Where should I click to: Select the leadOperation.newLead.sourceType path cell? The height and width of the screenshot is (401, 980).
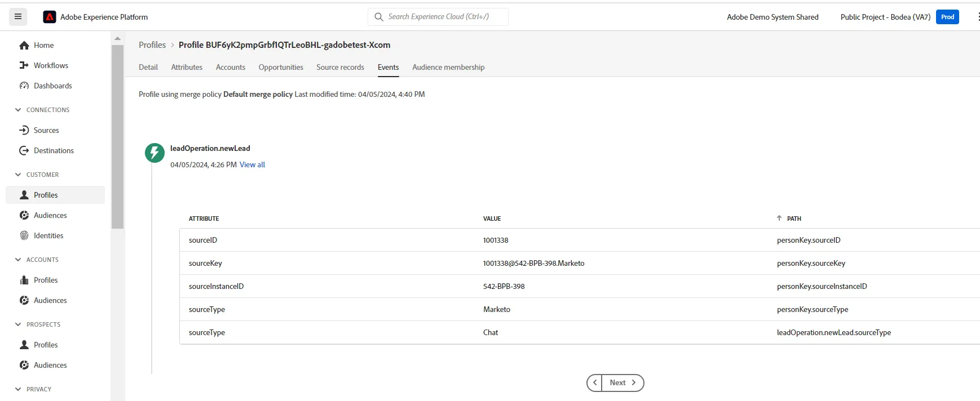tap(834, 332)
